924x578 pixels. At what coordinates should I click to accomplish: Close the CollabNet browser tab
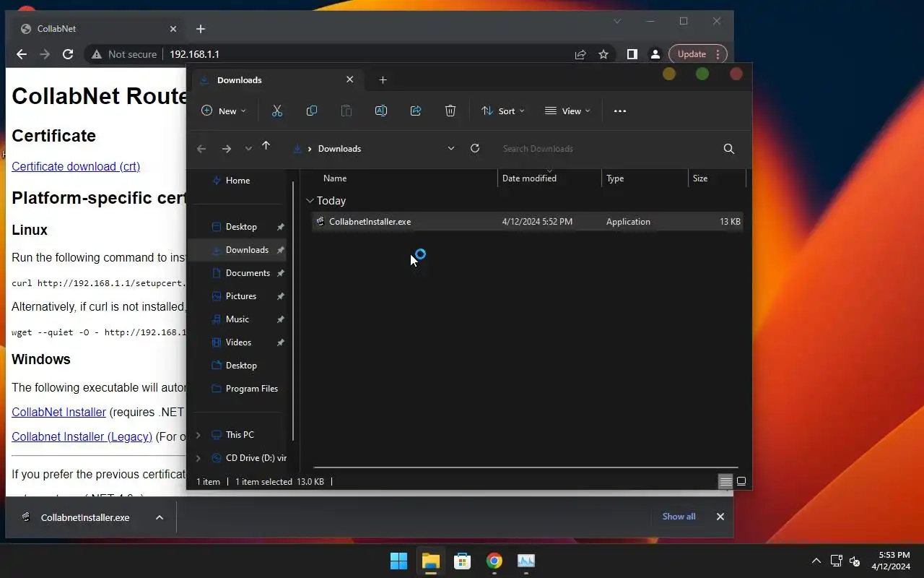coord(173,29)
